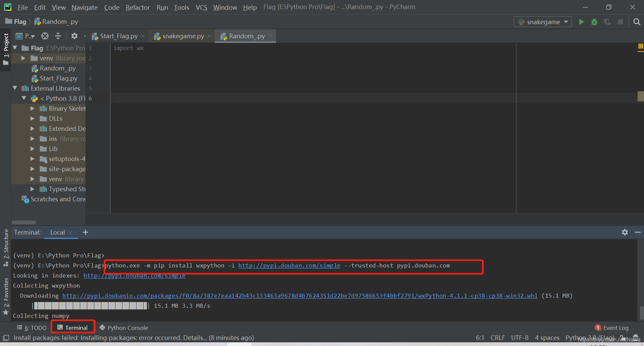Expand the Typeshed Stubs node

click(33, 189)
